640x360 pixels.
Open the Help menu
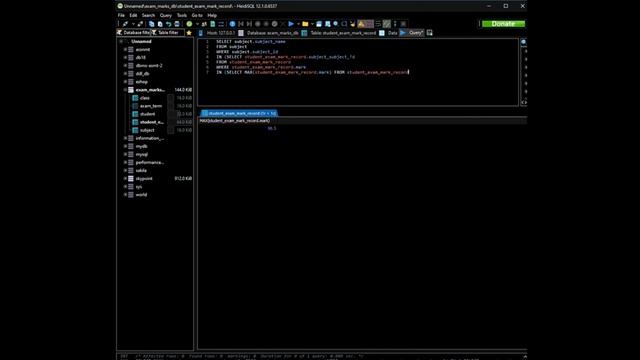pyautogui.click(x=212, y=15)
